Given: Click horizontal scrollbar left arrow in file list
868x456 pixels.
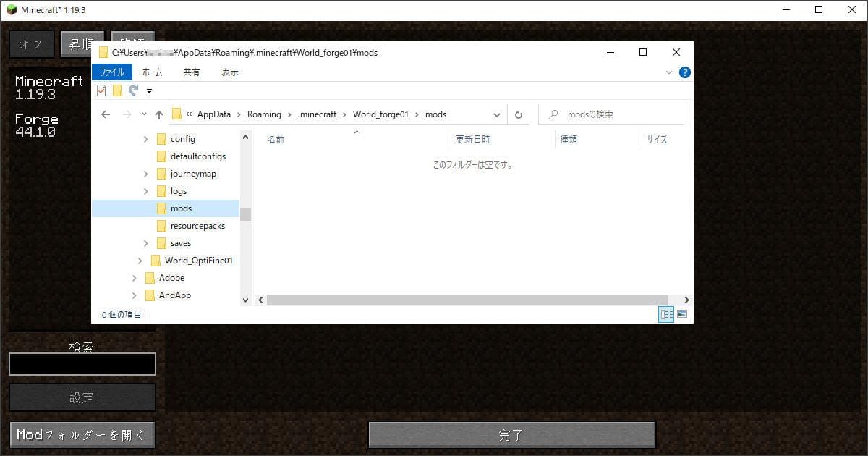Looking at the screenshot, I should [261, 300].
